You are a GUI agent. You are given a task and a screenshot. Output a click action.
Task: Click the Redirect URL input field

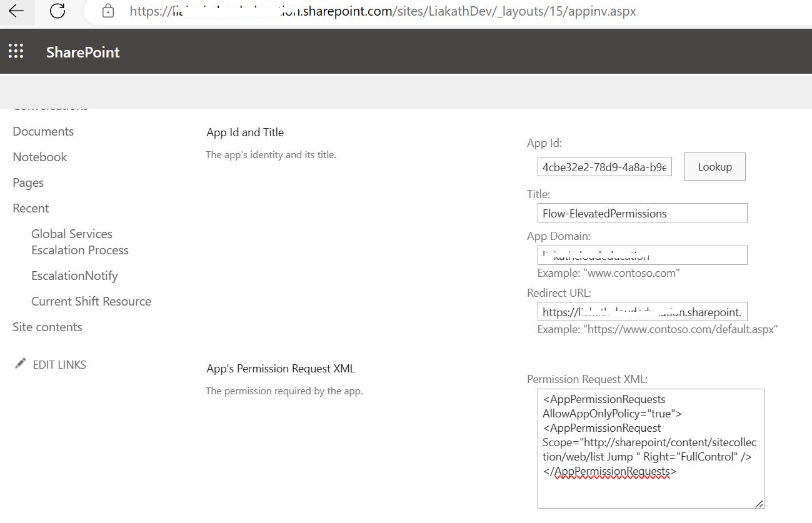click(x=642, y=312)
